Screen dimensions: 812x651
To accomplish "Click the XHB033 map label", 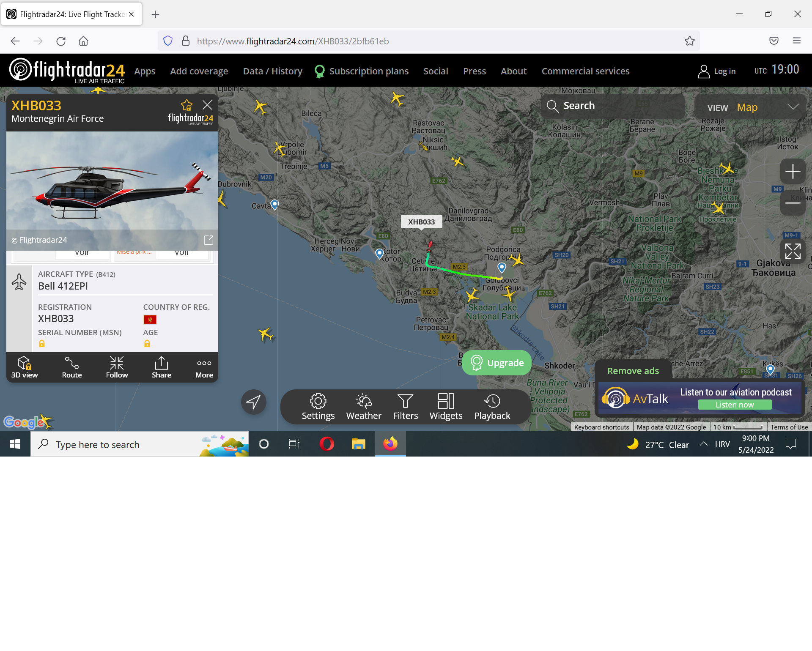I will [421, 222].
